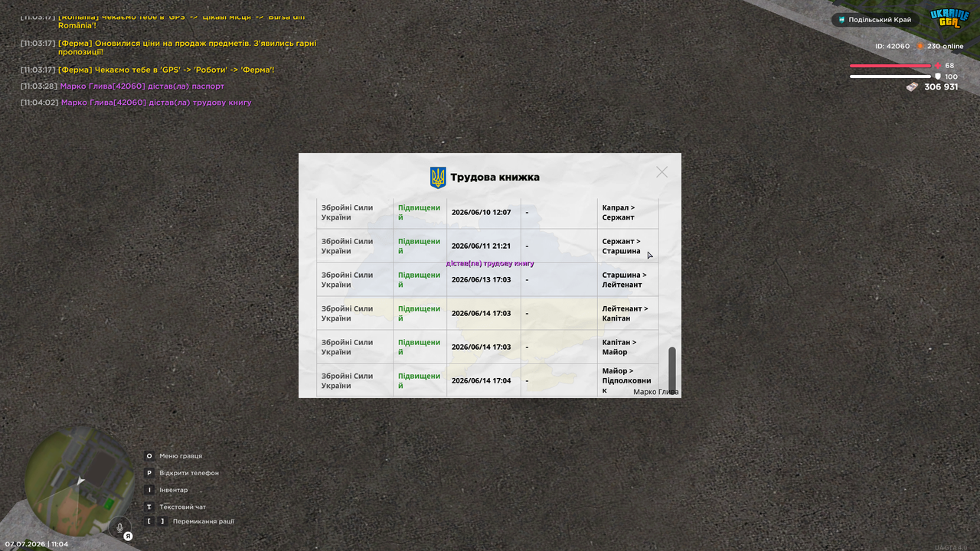Click the 230 online counter
980x551 pixels.
pos(946,47)
